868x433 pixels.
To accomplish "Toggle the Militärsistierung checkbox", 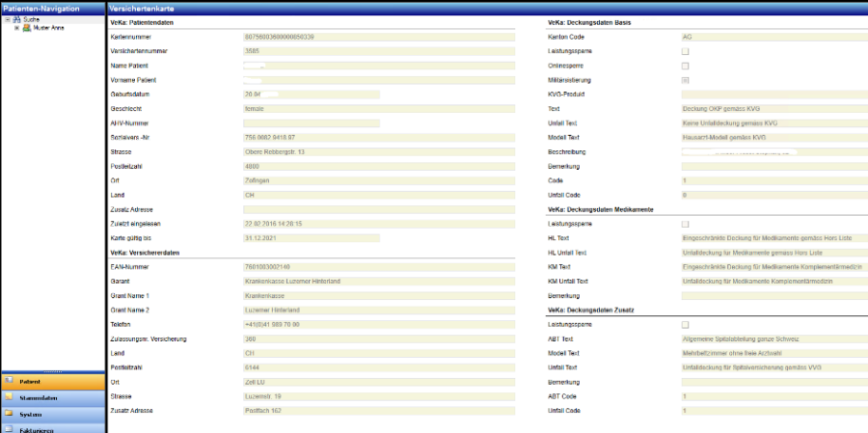I will tap(686, 80).
